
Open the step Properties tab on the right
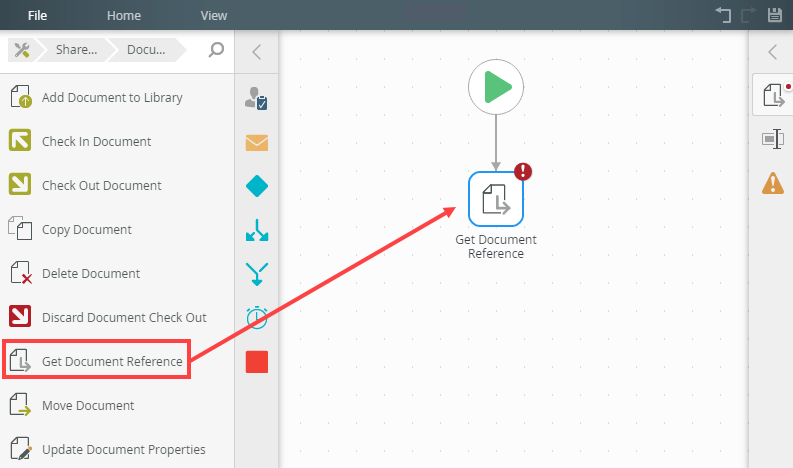773,139
